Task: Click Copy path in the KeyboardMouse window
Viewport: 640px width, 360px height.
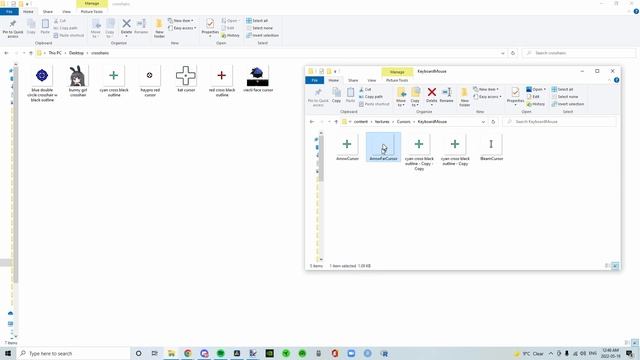Action: [x=371, y=97]
